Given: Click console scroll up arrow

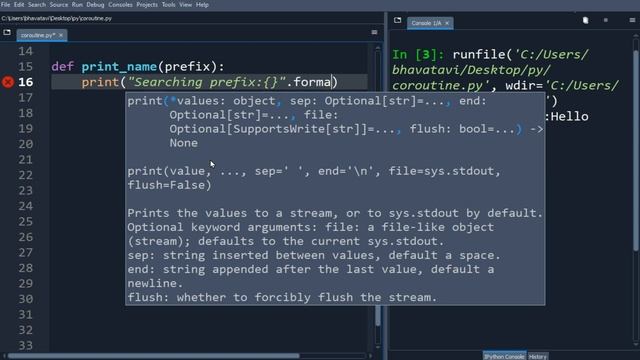Looking at the screenshot, I should 636,36.
